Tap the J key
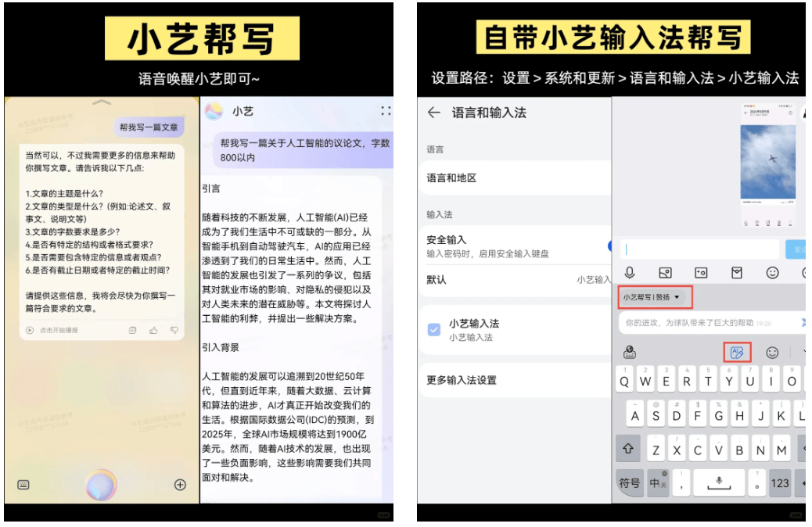This screenshot has width=812, height=527. (x=760, y=414)
